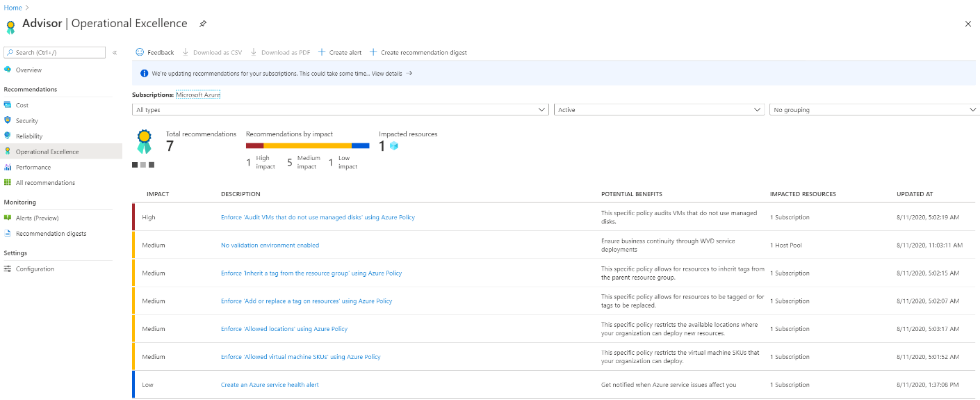
Task: Click the red high impact bar segment
Action: pos(254,145)
